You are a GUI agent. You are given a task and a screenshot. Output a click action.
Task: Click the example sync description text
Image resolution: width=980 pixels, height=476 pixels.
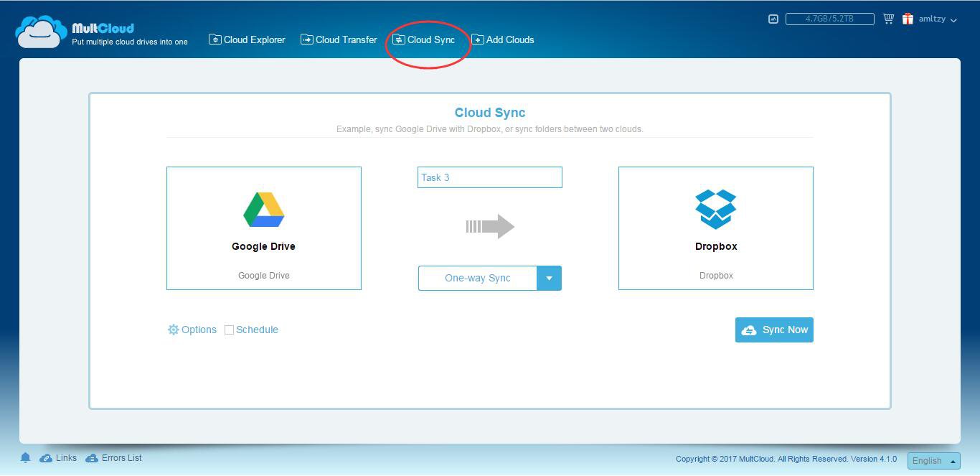[x=490, y=129]
